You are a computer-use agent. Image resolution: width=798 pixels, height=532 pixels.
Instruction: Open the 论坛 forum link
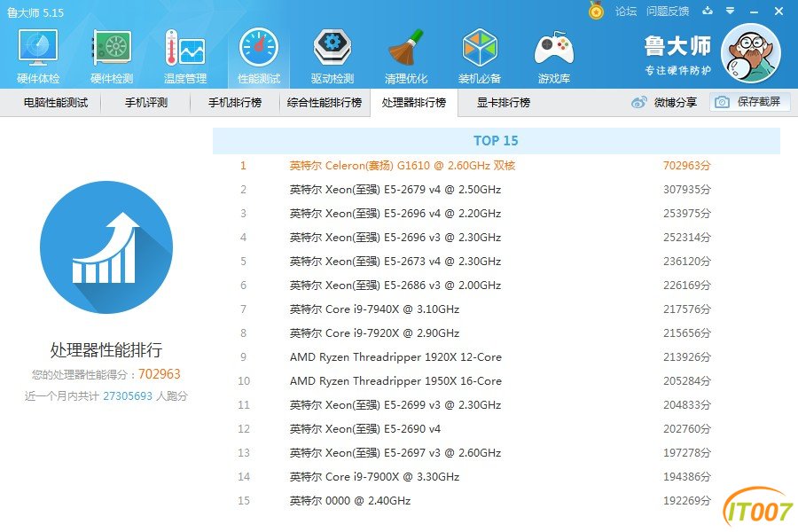point(626,12)
